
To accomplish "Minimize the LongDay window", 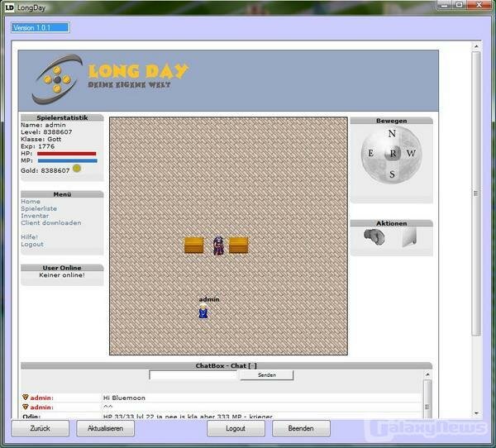I will tap(445, 5).
